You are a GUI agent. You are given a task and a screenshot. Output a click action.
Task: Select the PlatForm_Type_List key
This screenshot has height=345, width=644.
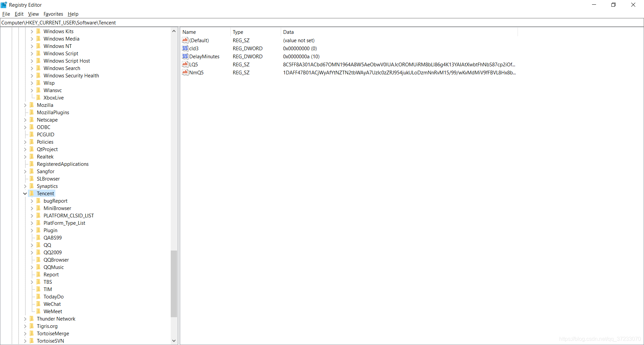click(64, 223)
